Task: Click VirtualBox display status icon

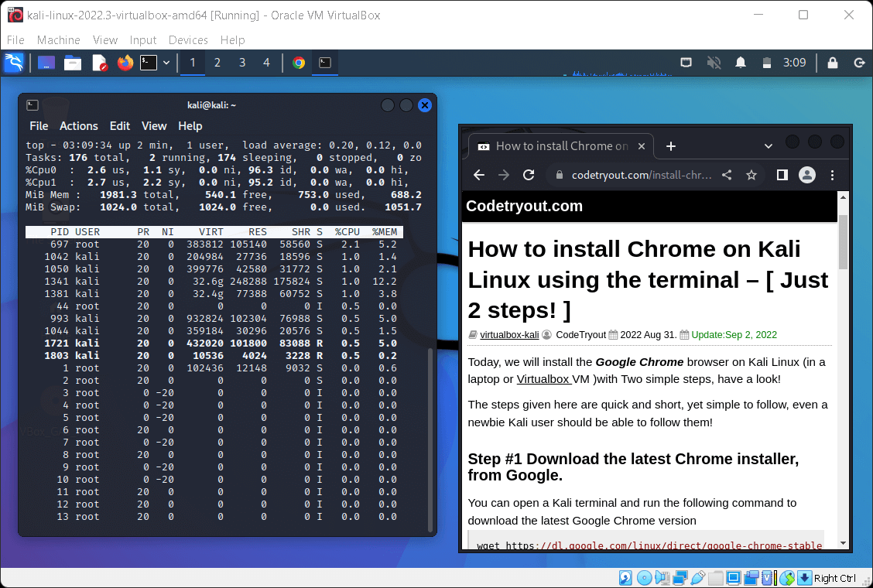Action: (x=734, y=578)
